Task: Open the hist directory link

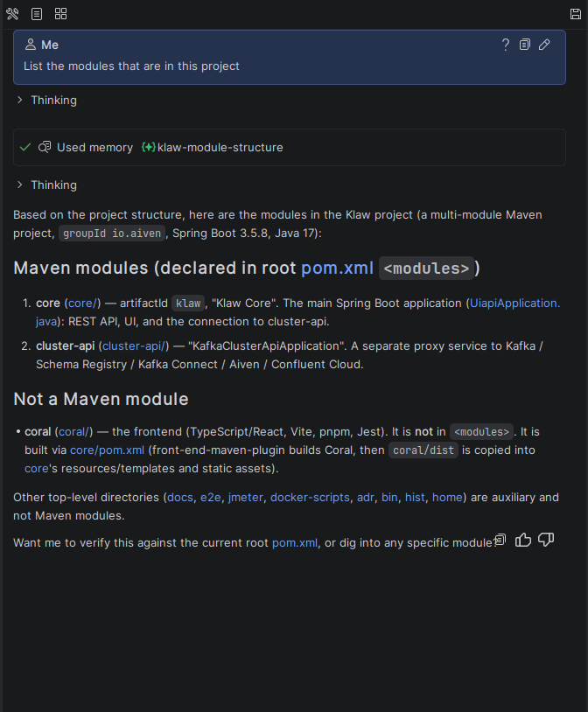Action: click(415, 497)
